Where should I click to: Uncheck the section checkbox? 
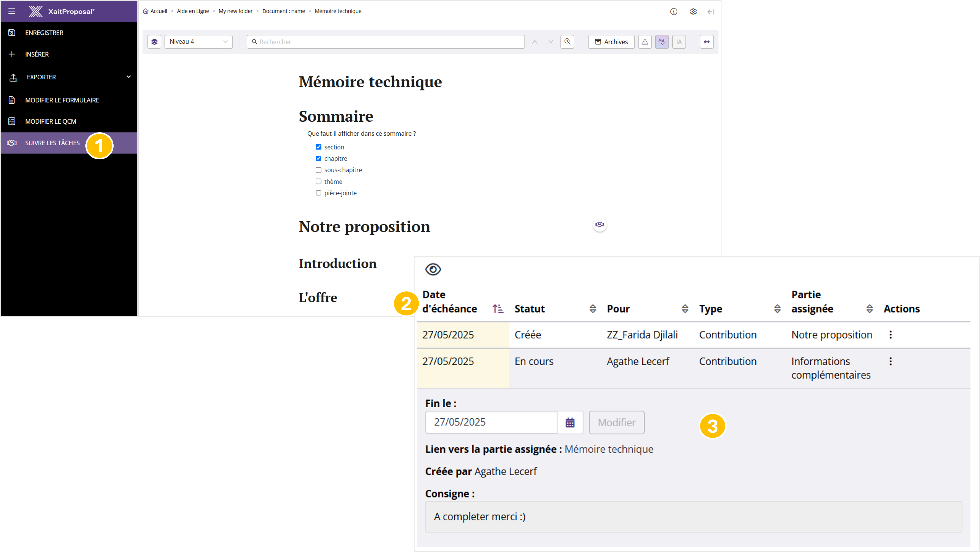pos(318,147)
